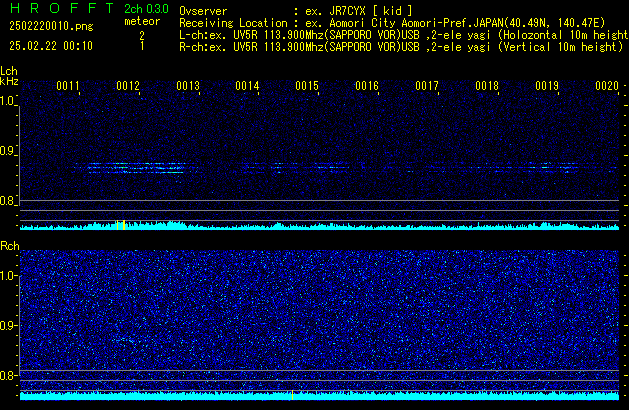629x410 pixels.
Task: Click the R-ch antenna description line
Action: [401, 47]
